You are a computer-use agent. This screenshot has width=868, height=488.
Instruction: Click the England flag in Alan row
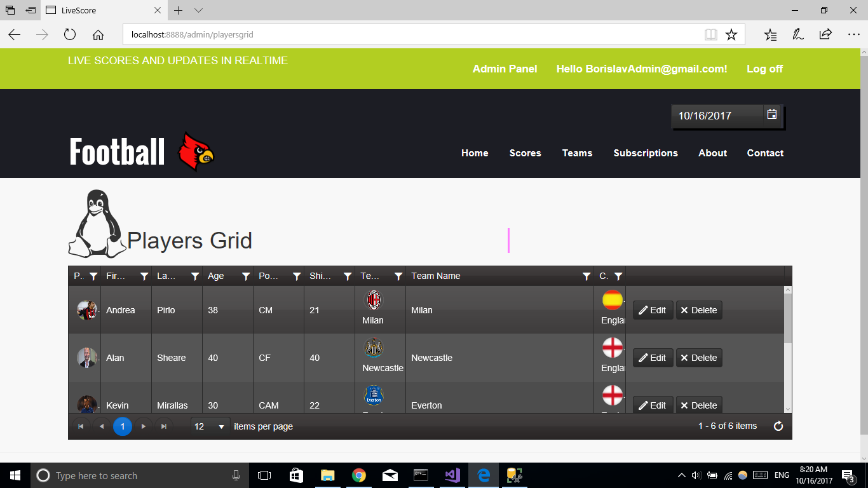pyautogui.click(x=613, y=348)
